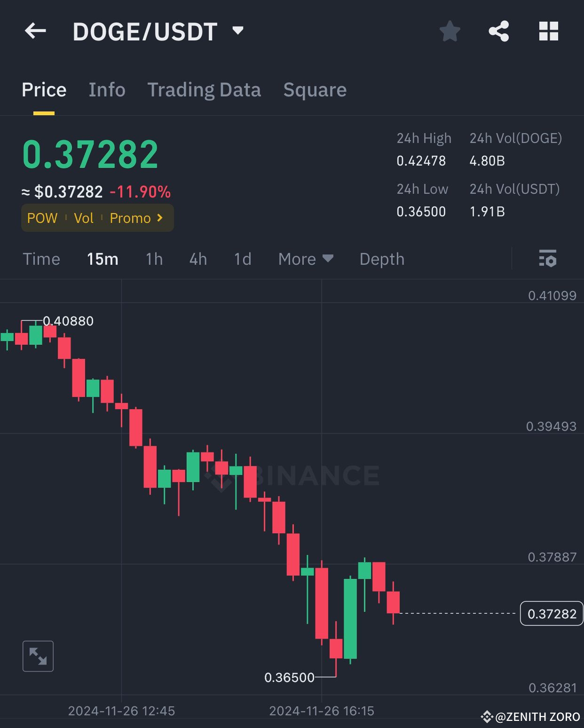584x728 pixels.
Task: Open the DOGE/USDT pair selector dropdown
Action: click(237, 30)
